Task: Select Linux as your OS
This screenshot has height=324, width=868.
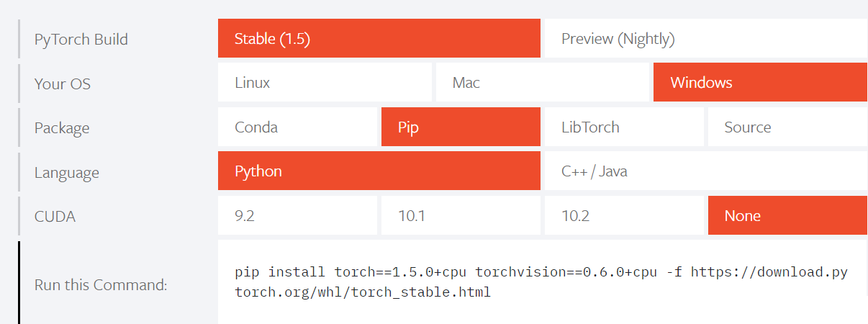Action: pos(325,83)
